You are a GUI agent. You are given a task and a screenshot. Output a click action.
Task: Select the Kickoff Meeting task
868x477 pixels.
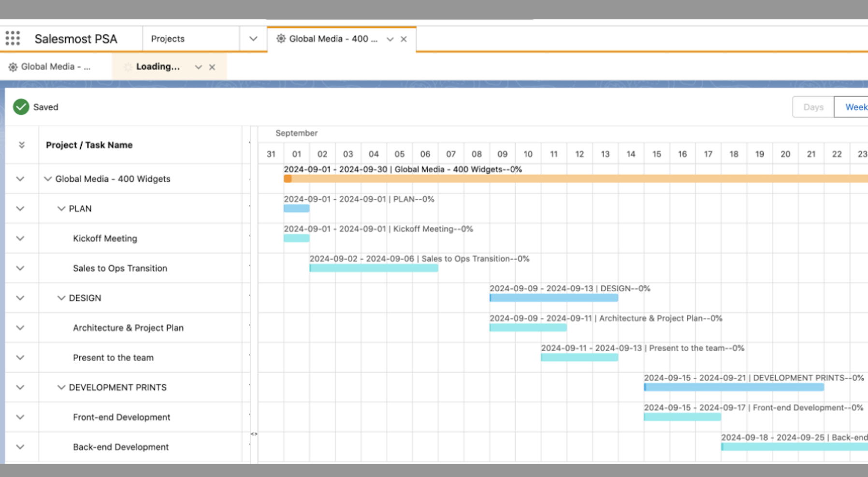(x=105, y=238)
